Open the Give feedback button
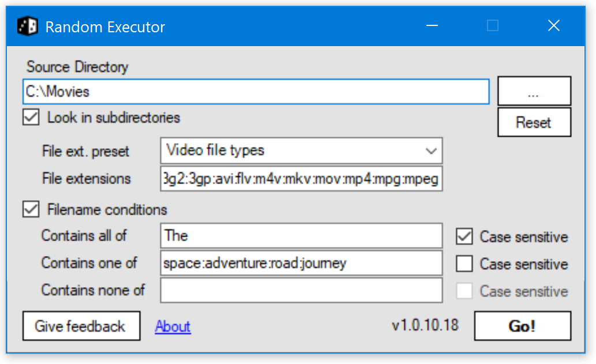This screenshot has width=596, height=364. point(81,326)
